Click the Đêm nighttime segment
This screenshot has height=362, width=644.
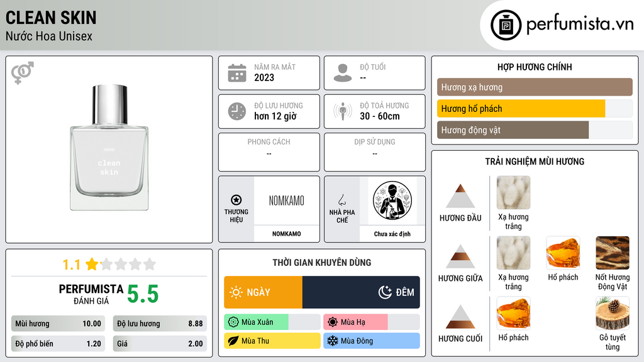point(361,292)
